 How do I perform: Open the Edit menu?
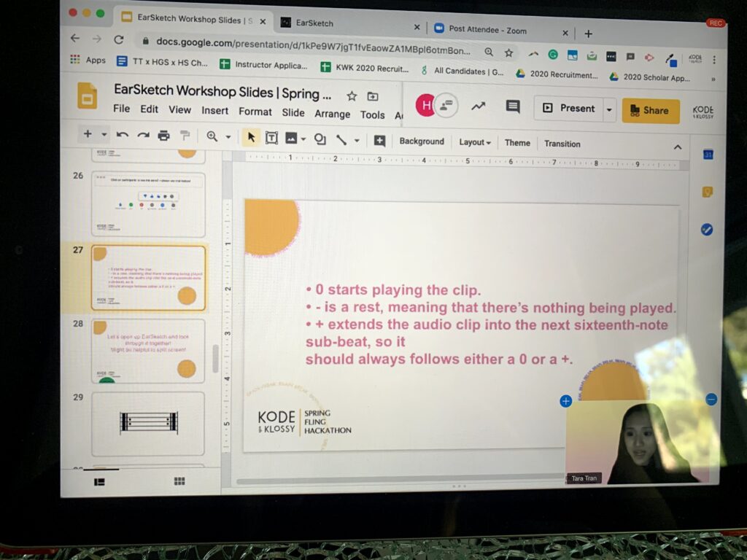149,109
